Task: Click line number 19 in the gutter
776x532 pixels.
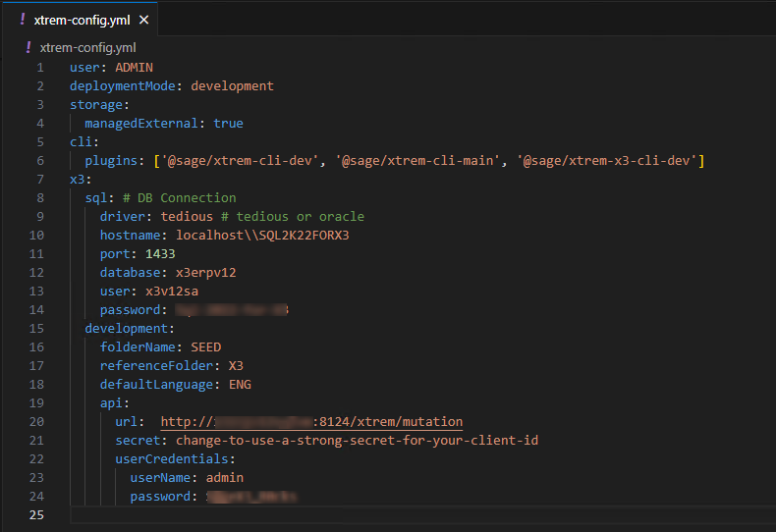Action: (x=36, y=403)
